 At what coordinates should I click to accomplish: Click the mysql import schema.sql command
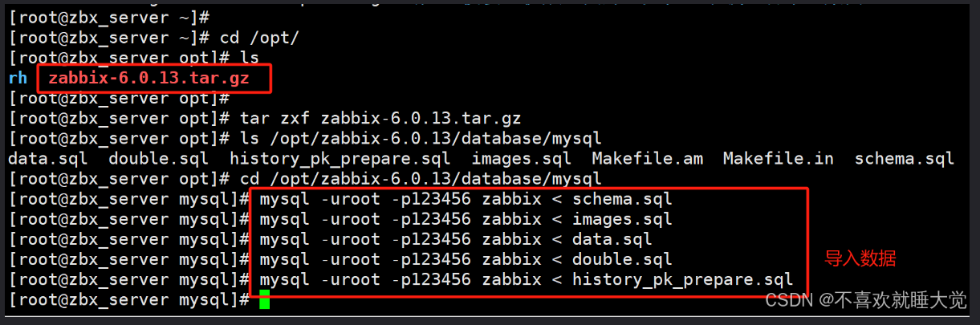pyautogui.click(x=466, y=199)
